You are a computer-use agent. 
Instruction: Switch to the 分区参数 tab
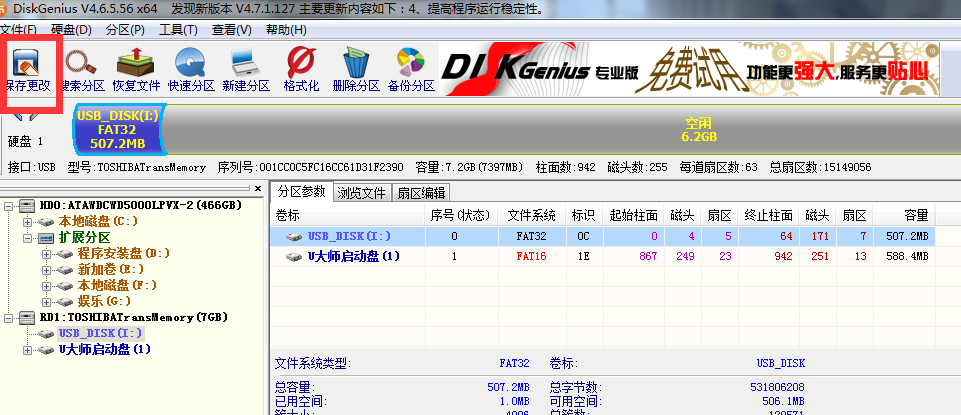pos(302,192)
